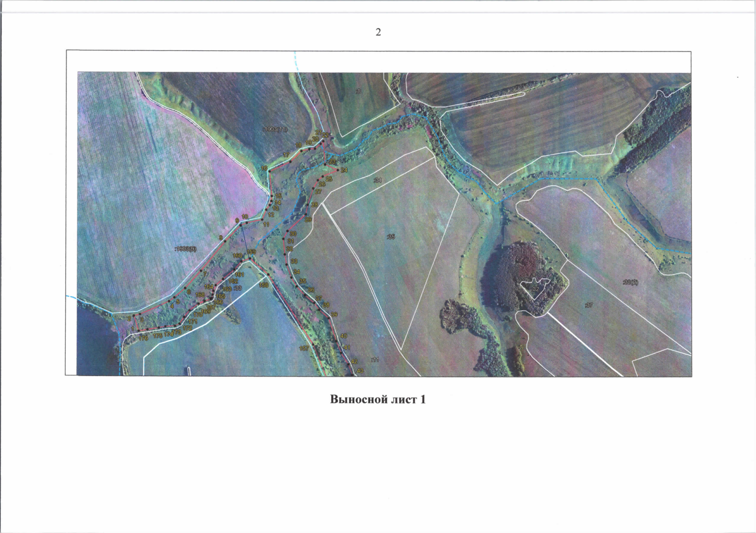Viewport: 756px width, 533px height.
Task: Select parcel label :35 in the central field
Action: 391,237
